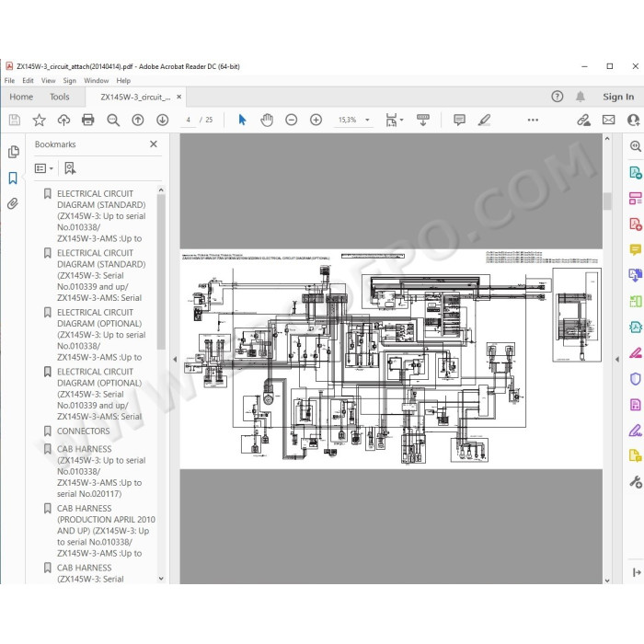Open the zoom level dropdown
The image size is (644, 644).
tap(367, 120)
